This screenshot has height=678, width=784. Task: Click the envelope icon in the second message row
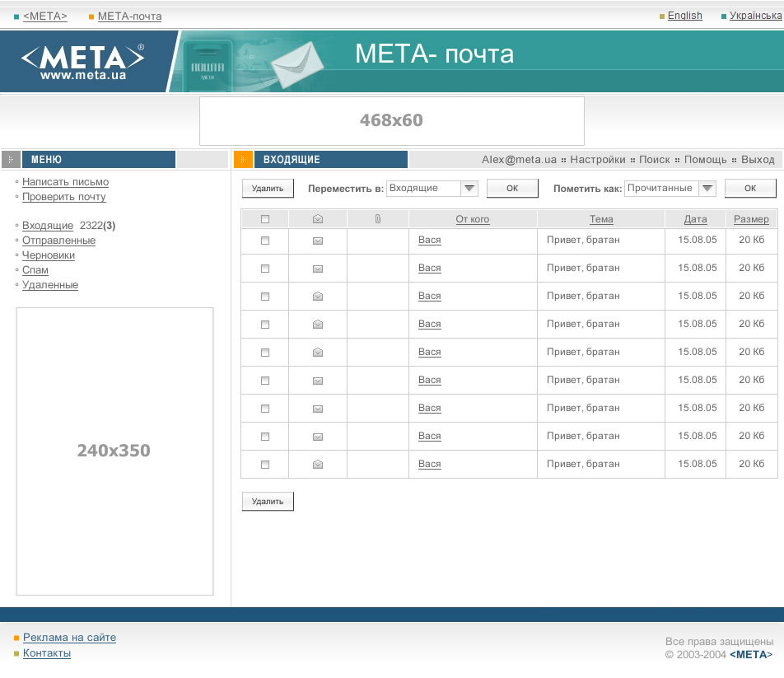coord(318,269)
